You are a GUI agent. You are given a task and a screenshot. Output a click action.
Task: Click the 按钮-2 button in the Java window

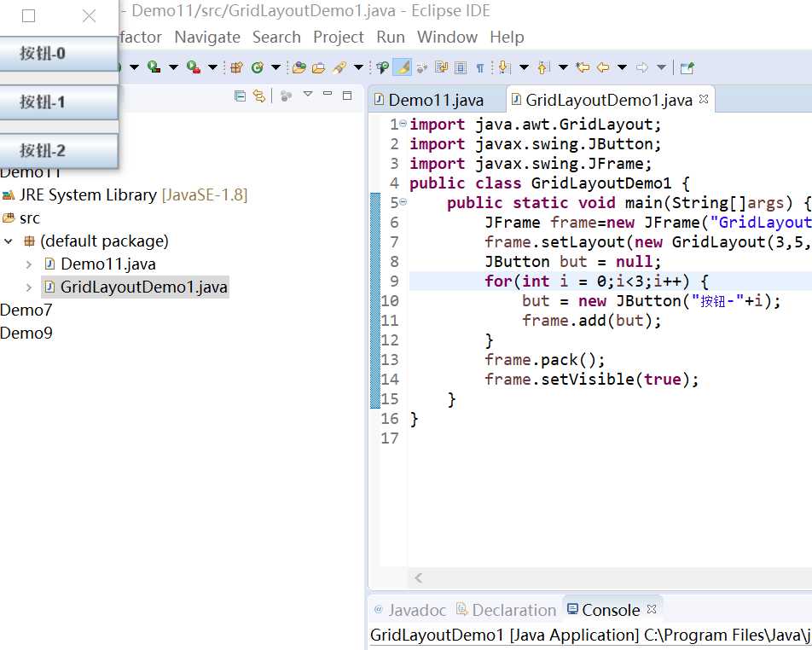59,150
